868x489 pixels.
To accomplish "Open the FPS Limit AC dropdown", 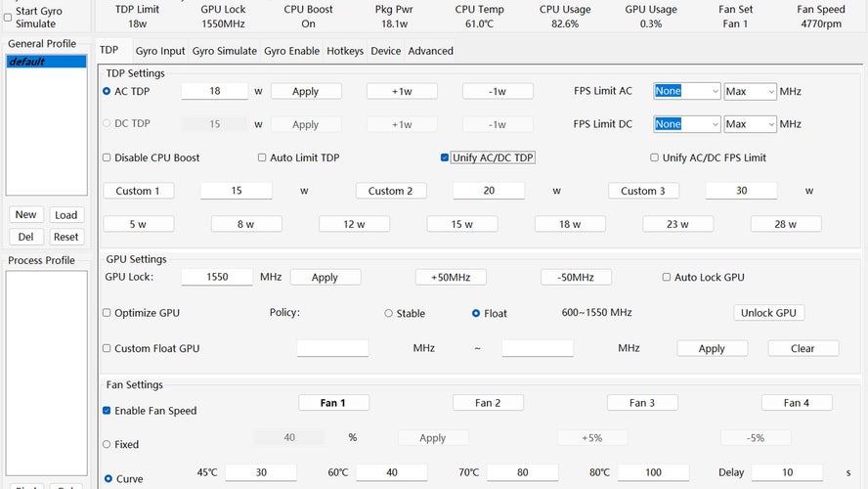I will [x=686, y=91].
